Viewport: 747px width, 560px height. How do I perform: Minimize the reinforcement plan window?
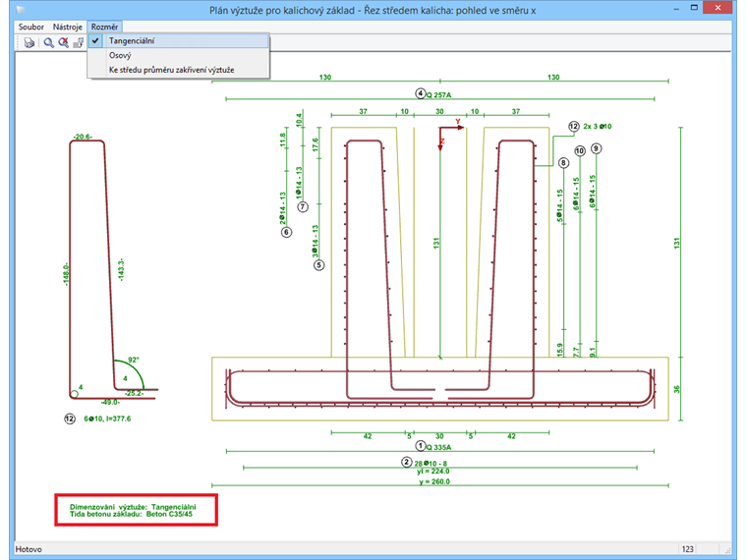(676, 8)
